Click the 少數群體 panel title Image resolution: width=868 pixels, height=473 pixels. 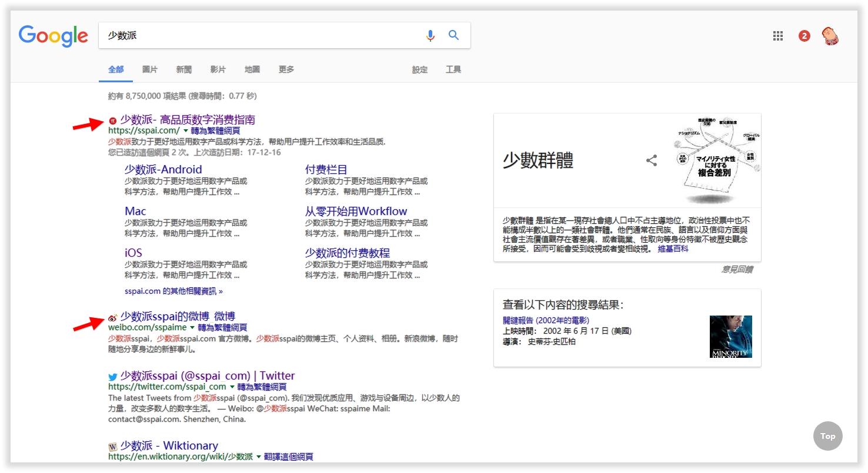click(x=538, y=160)
